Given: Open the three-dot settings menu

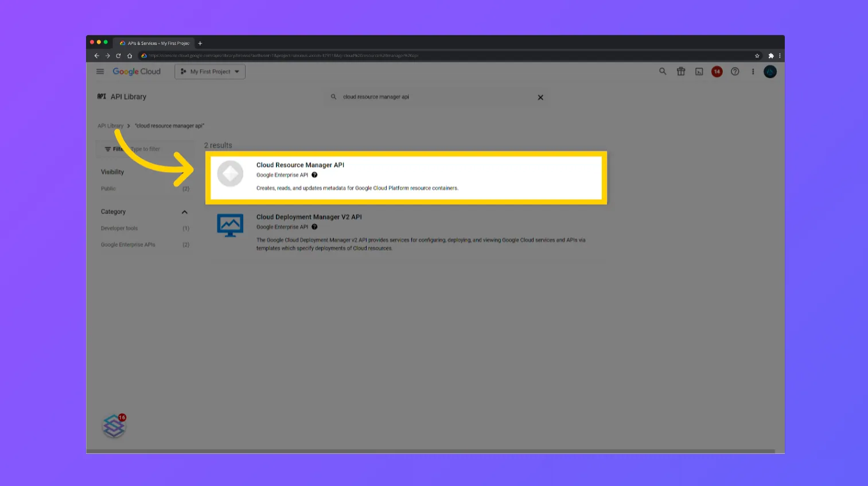Looking at the screenshot, I should tap(753, 72).
